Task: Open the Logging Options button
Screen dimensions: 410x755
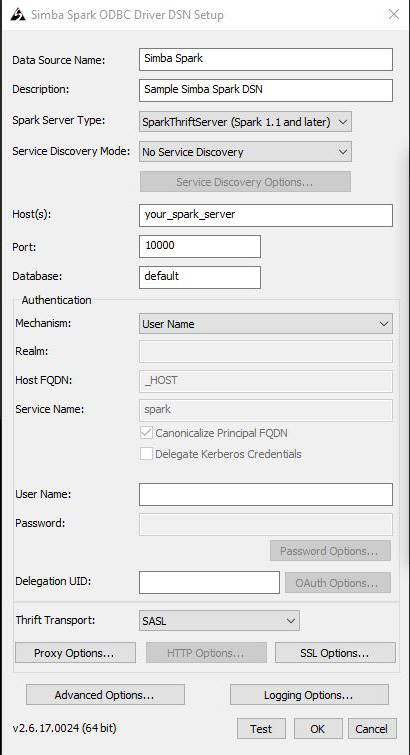Action: [x=309, y=694]
